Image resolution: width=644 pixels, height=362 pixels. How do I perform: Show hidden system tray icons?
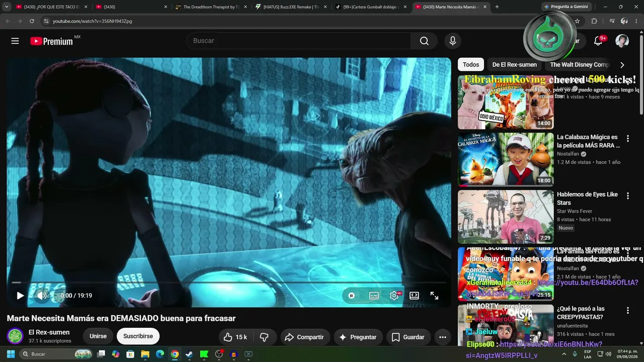click(564, 354)
